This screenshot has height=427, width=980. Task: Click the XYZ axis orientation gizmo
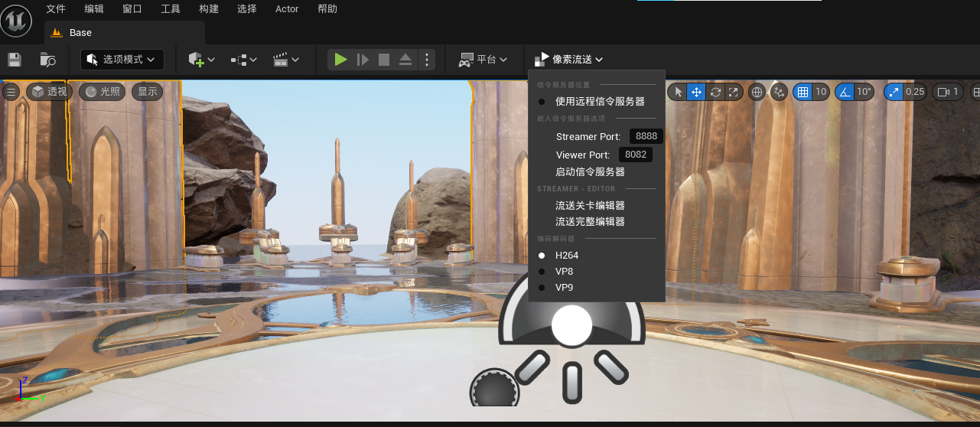(30, 390)
